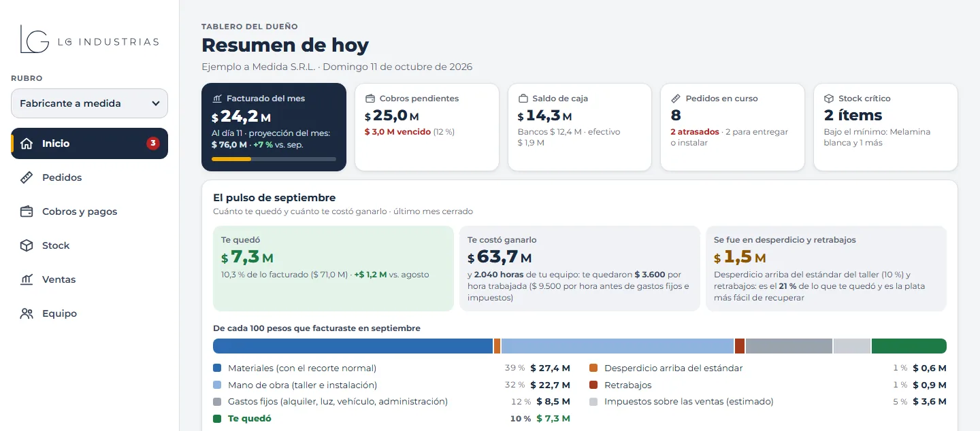Screen dimensions: 980x431
Task: Open Equipo section in sidebar
Action: 89,313
